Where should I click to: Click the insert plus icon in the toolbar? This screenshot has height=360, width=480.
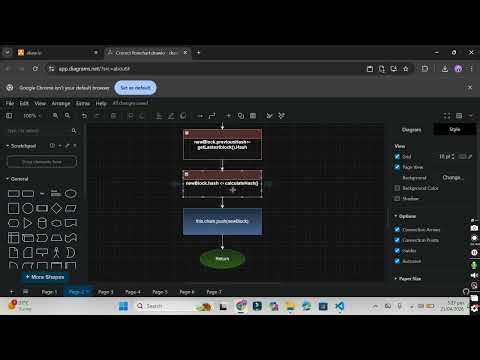pos(228,116)
